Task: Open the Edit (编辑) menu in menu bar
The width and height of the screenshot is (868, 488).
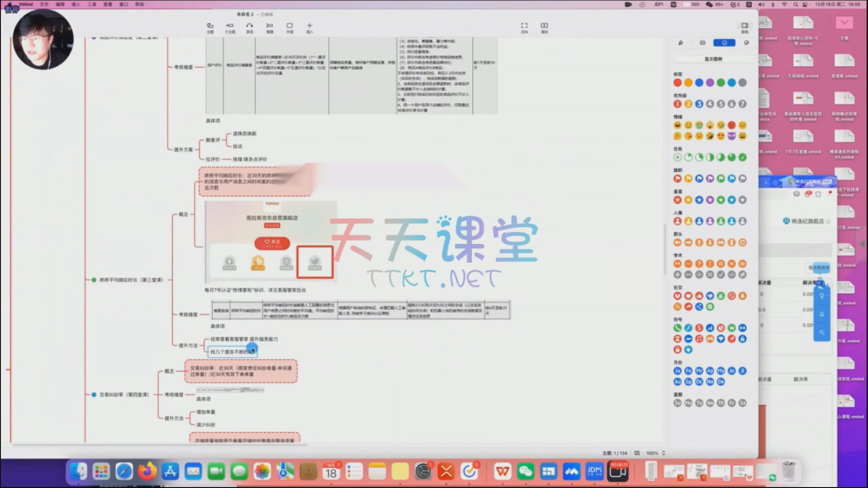Action: tap(60, 4)
